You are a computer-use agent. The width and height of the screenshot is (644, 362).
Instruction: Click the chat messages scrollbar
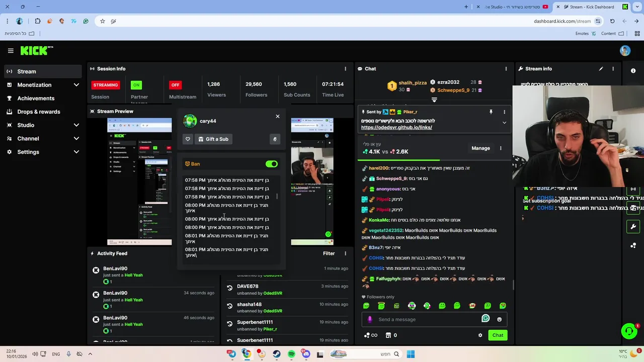tap(513, 285)
